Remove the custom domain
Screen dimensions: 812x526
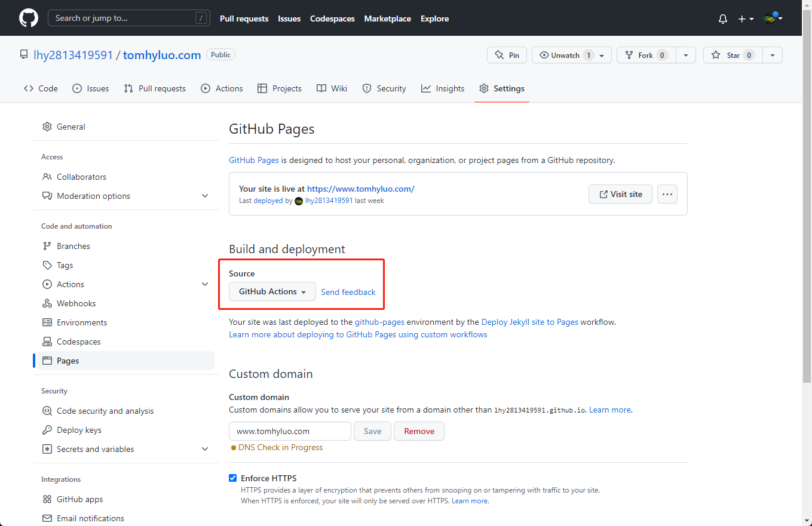(419, 431)
